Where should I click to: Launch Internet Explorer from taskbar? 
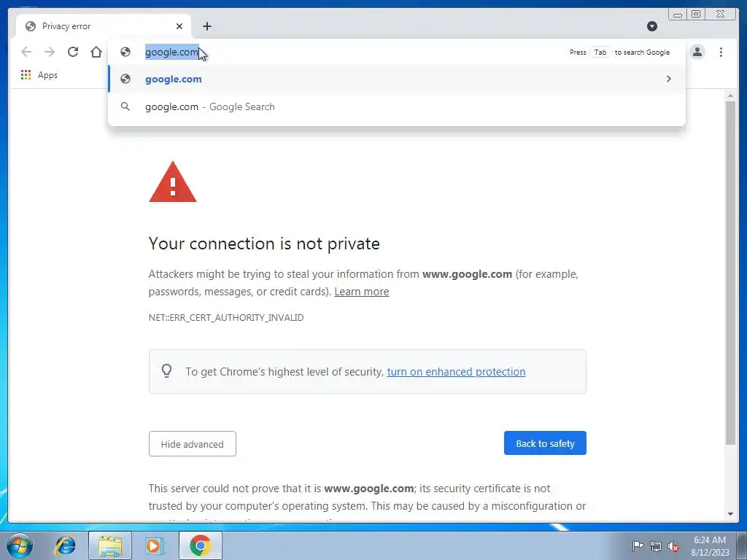tap(65, 545)
